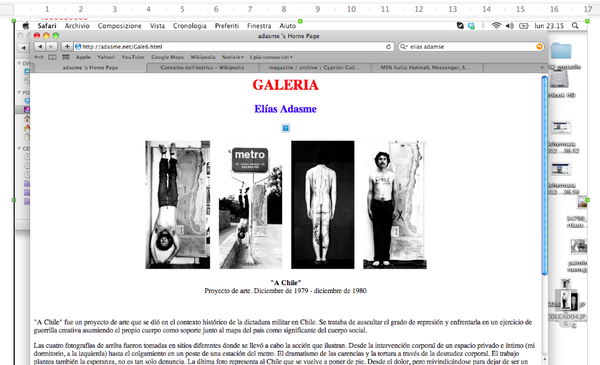Click the add bookmark plus button
Image resolution: width=600 pixels, height=365 pixels.
point(67,47)
